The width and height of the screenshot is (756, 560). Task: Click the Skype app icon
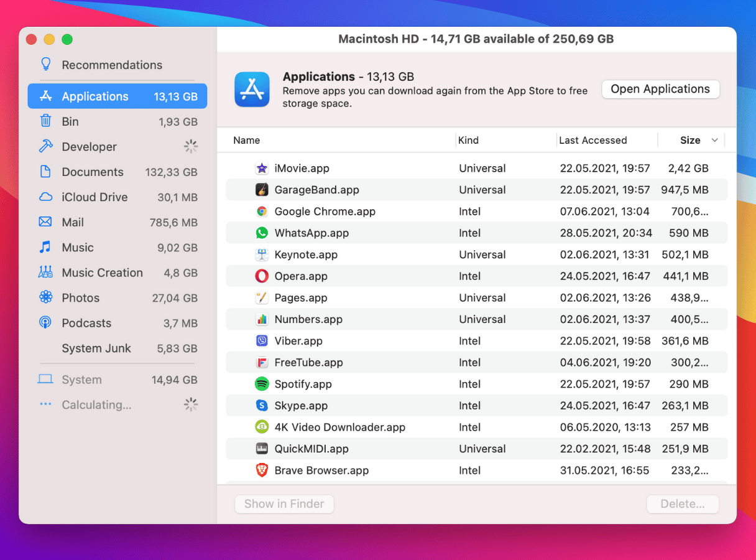262,406
